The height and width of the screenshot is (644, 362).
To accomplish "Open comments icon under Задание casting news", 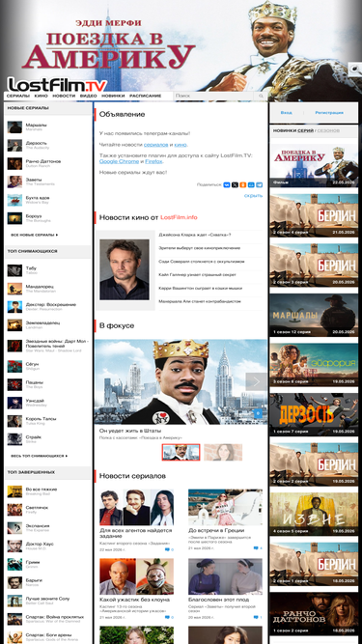I will pyautogui.click(x=167, y=549).
